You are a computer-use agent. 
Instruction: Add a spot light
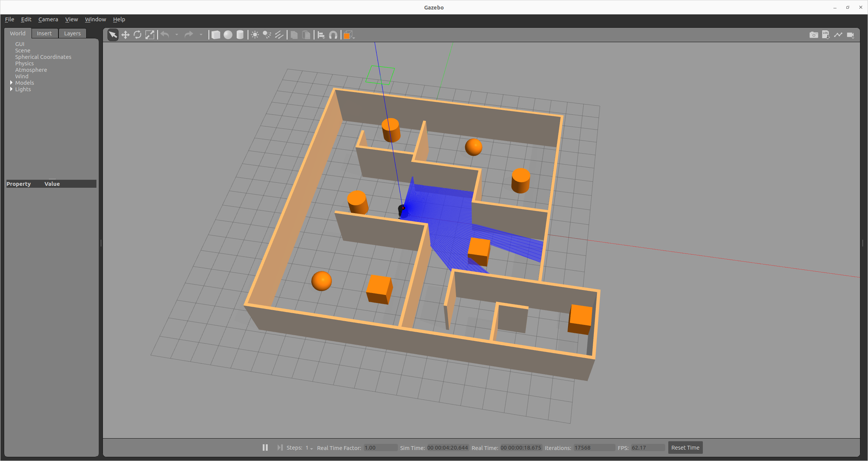pyautogui.click(x=267, y=35)
